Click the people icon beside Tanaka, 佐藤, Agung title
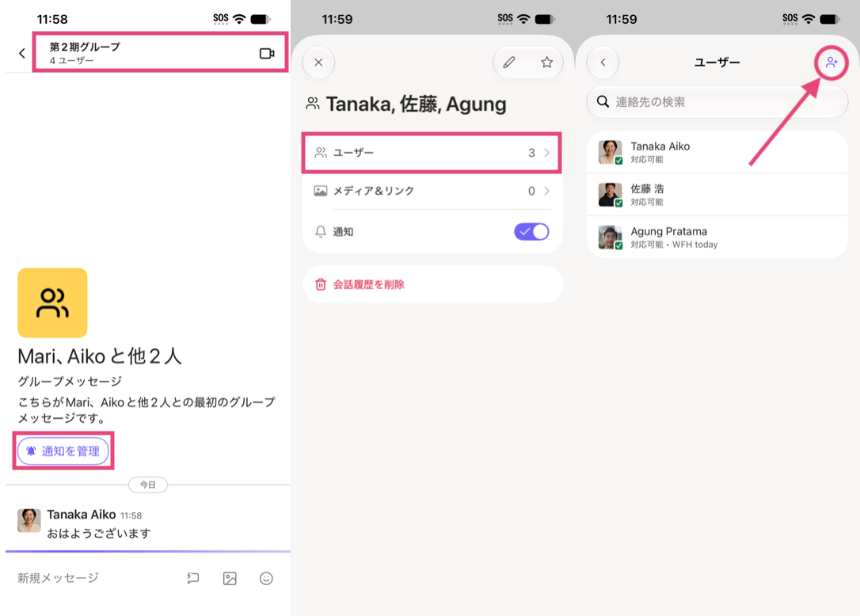The width and height of the screenshot is (860, 616). tap(313, 103)
